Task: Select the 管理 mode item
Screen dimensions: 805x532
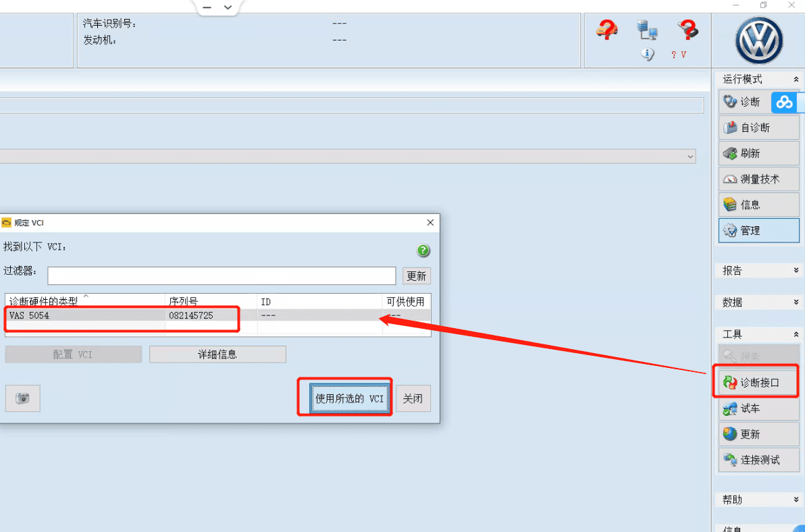Action: pyautogui.click(x=758, y=230)
